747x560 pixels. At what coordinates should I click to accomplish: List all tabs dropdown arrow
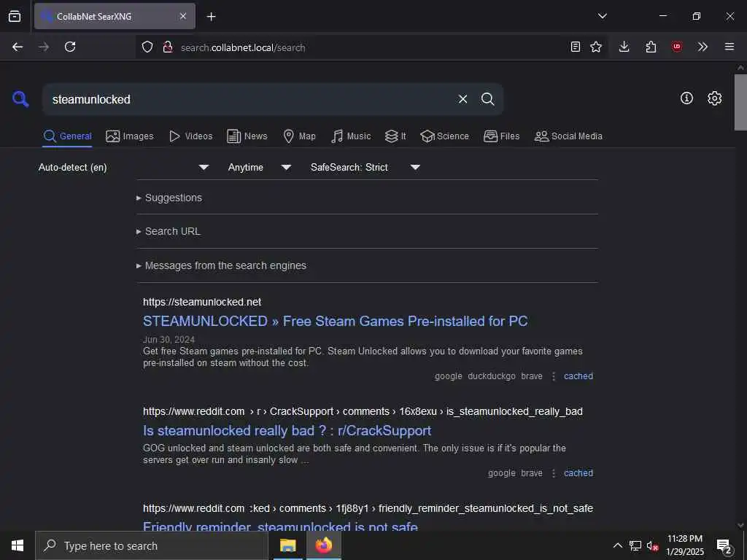click(602, 16)
